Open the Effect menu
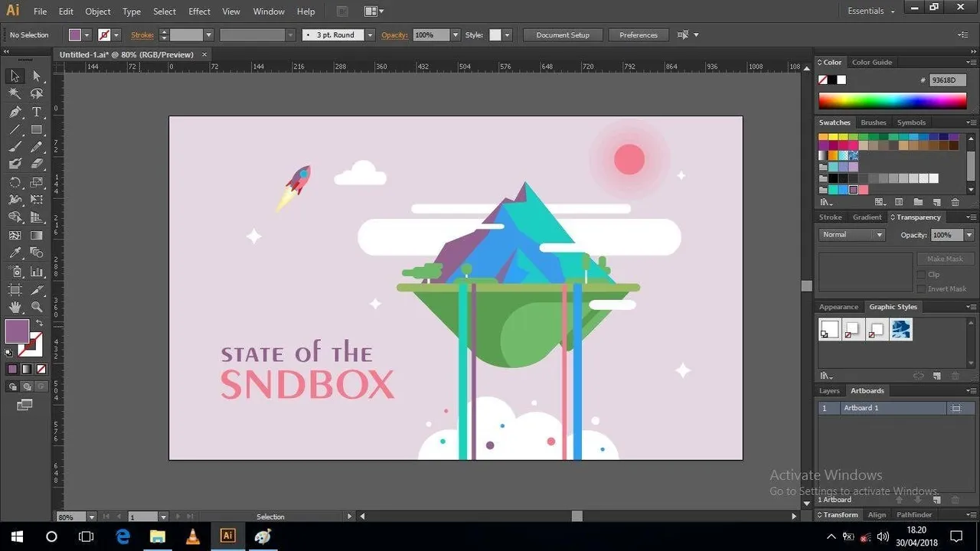980x551 pixels. 200,11
